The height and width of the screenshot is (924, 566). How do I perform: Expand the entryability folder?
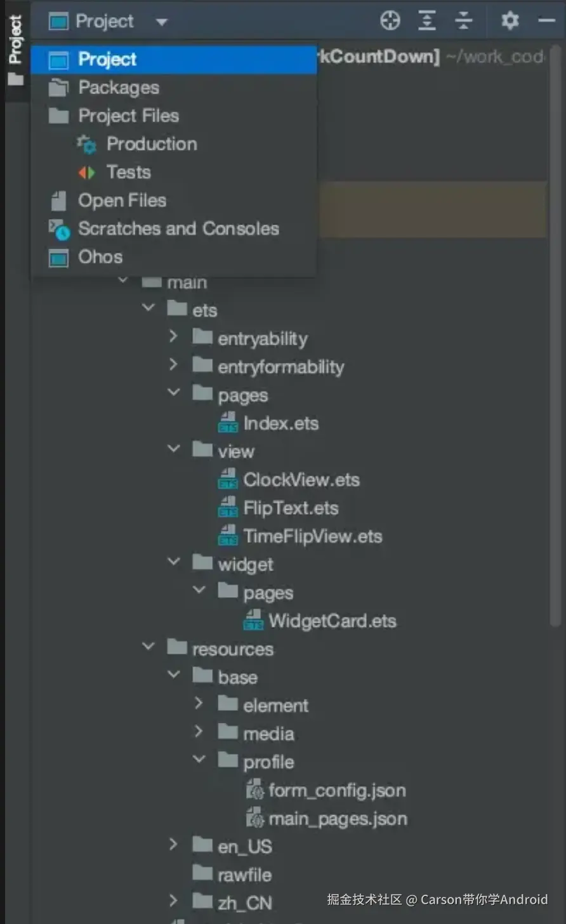pyautogui.click(x=173, y=337)
